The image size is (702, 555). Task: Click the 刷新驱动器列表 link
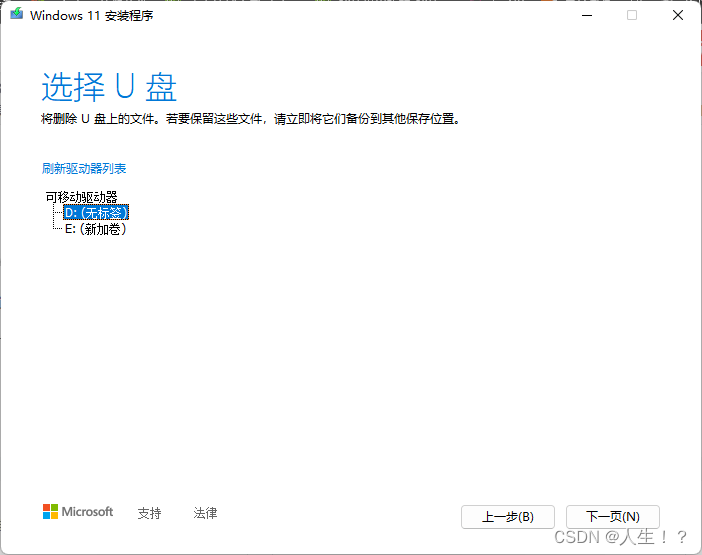pyautogui.click(x=84, y=168)
